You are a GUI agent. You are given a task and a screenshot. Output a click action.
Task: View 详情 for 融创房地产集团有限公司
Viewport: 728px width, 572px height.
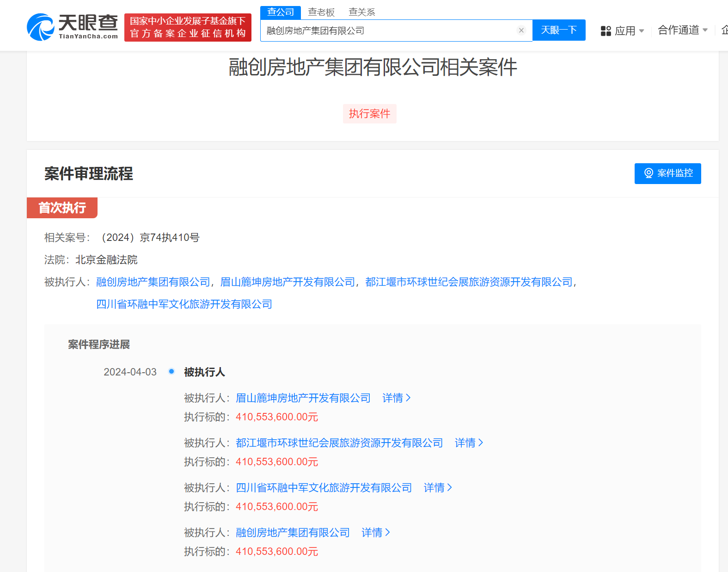375,533
